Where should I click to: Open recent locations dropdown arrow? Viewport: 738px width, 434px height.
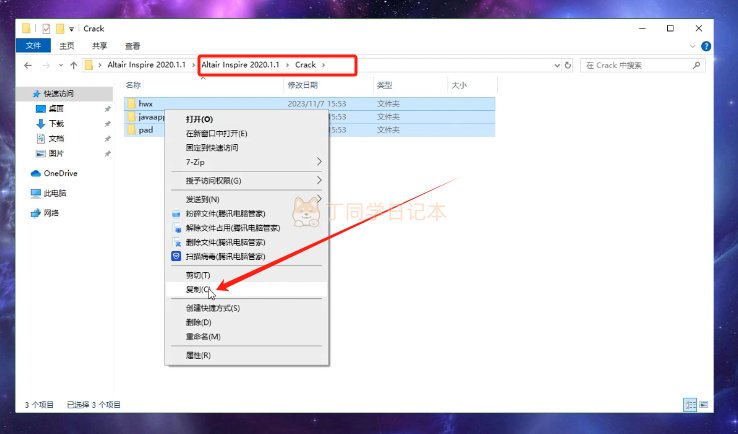click(x=61, y=65)
